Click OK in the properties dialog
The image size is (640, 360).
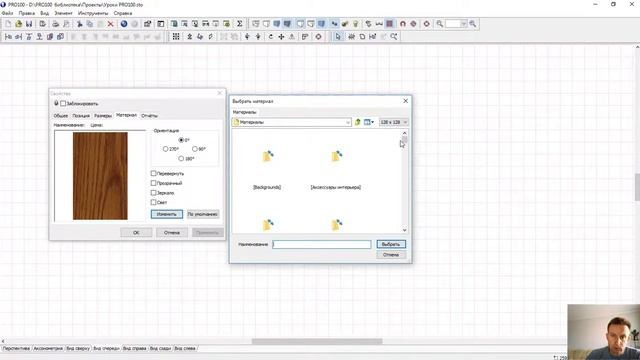coord(136,233)
